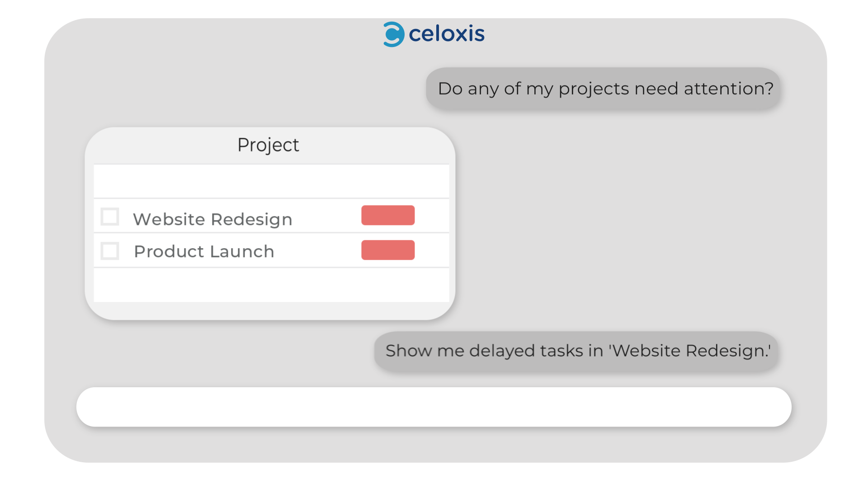Tick the Website Redesign checkbox
The height and width of the screenshot is (488, 868).
point(110,216)
